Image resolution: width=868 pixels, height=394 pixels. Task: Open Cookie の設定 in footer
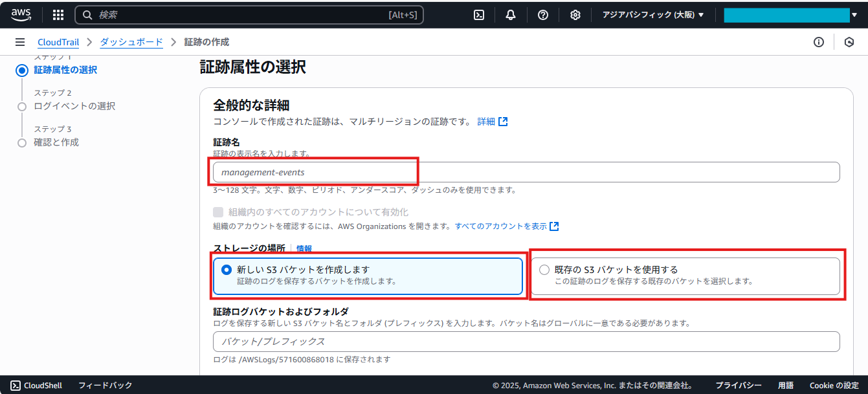click(x=834, y=385)
